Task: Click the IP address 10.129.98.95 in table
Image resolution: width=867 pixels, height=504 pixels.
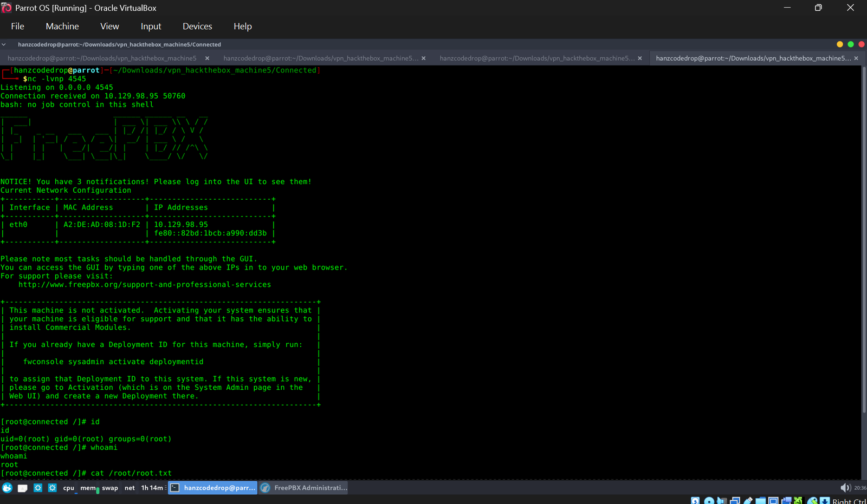Action: [181, 225]
